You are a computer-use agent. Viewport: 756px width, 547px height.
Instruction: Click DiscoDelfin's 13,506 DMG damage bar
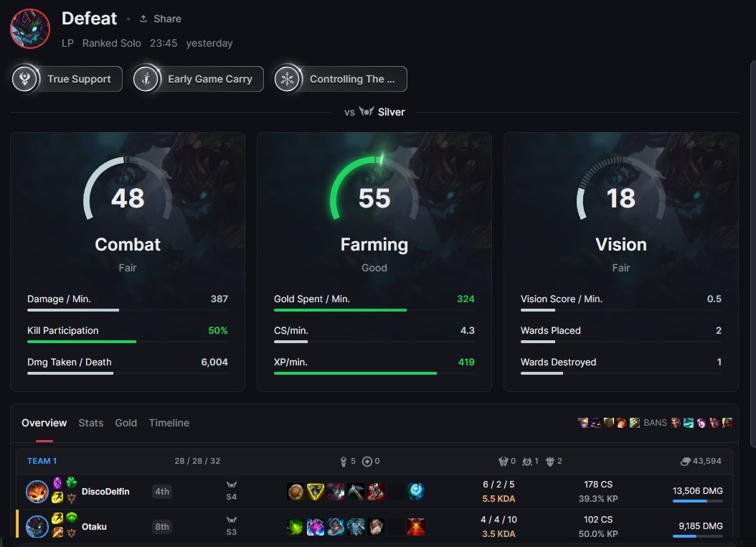coord(697,501)
